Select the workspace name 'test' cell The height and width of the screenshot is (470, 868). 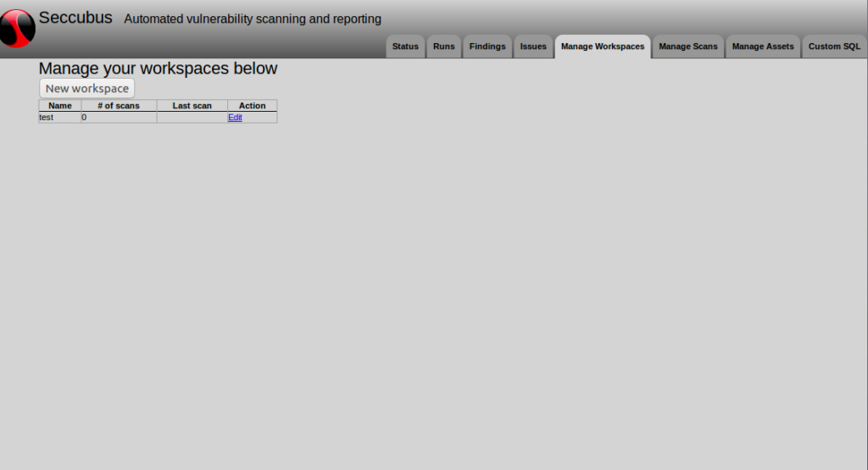coord(60,117)
